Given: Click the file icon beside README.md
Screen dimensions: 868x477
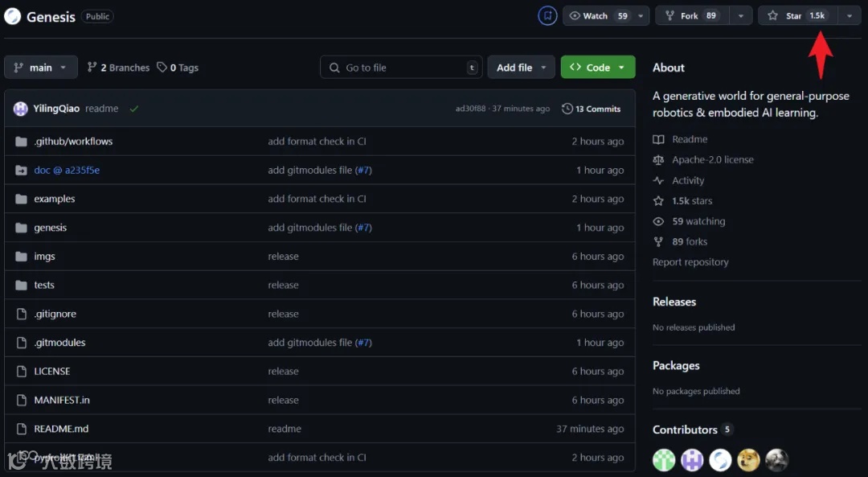Looking at the screenshot, I should [21, 430].
